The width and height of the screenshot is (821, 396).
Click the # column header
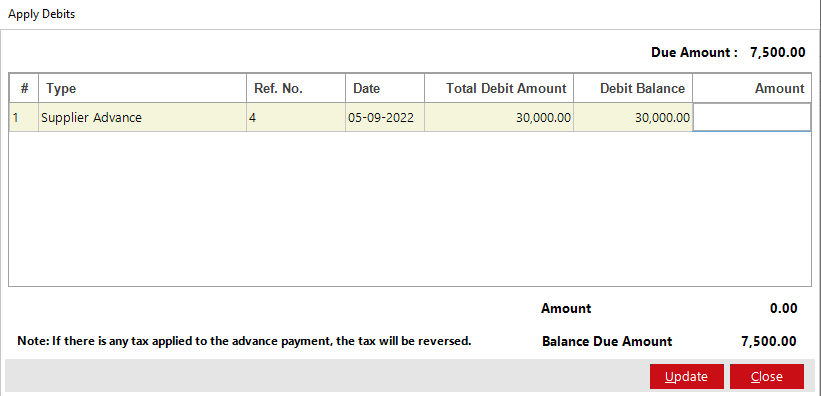point(24,89)
